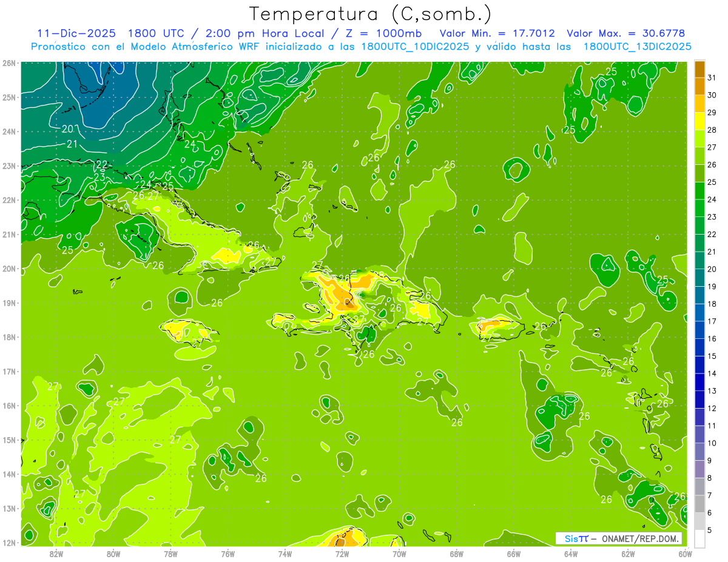Click the '20' contour label on map
Viewport: 728px width, 562px height.
[x=67, y=129]
